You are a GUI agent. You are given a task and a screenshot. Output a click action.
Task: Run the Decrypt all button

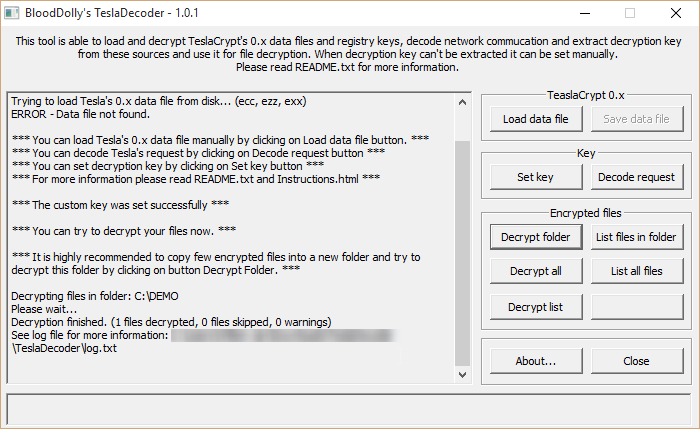(x=535, y=271)
